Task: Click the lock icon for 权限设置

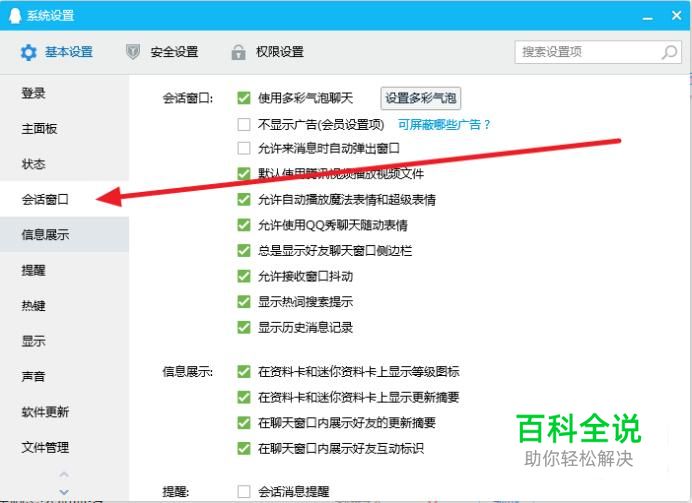Action: (x=238, y=52)
